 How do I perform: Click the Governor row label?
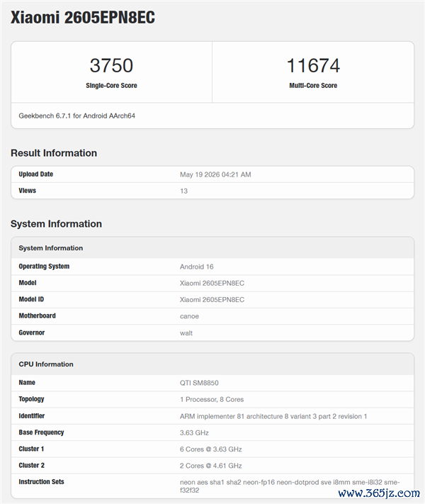pyautogui.click(x=32, y=332)
